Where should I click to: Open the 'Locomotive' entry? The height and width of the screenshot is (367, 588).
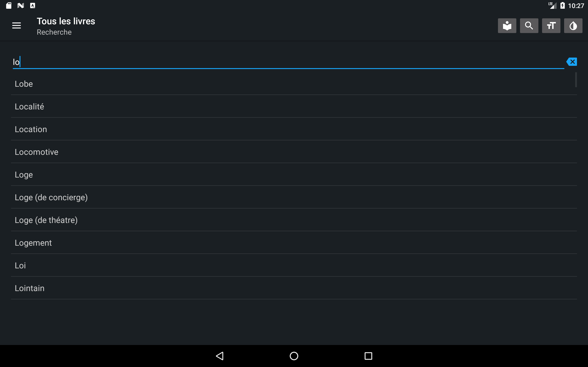[x=294, y=152]
